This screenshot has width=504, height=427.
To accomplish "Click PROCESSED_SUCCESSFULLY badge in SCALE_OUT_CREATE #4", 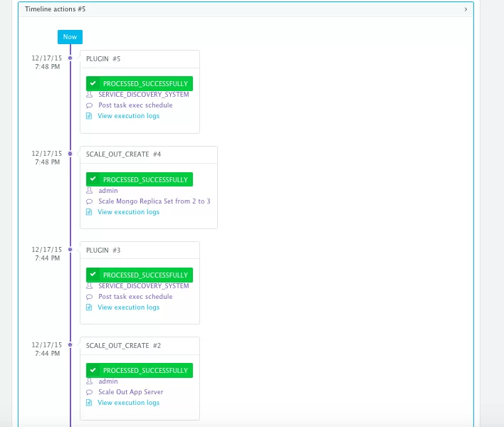I will point(140,179).
